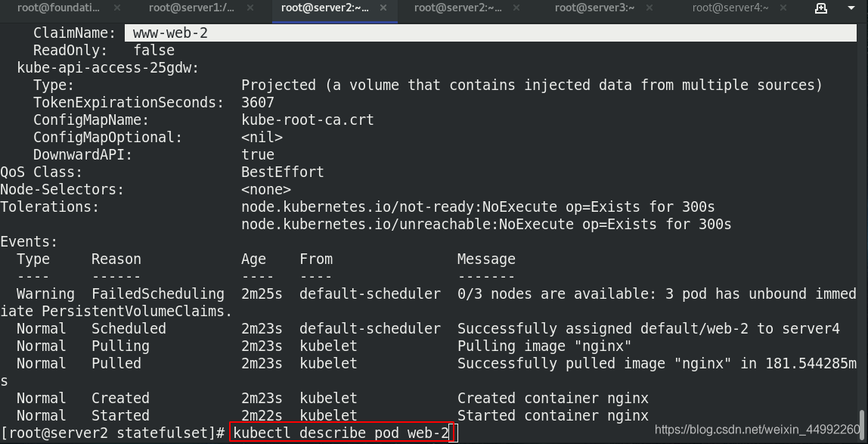Image resolution: width=868 pixels, height=444 pixels.
Task: Click the Warning event type
Action: pos(45,294)
